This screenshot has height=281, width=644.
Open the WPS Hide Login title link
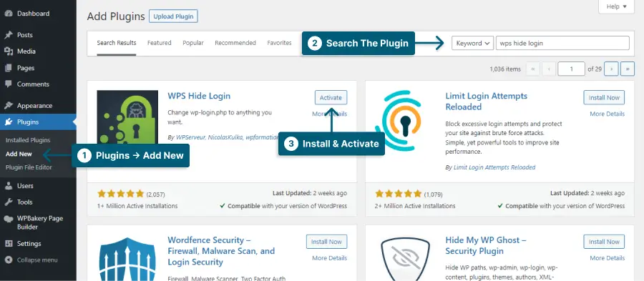point(199,96)
